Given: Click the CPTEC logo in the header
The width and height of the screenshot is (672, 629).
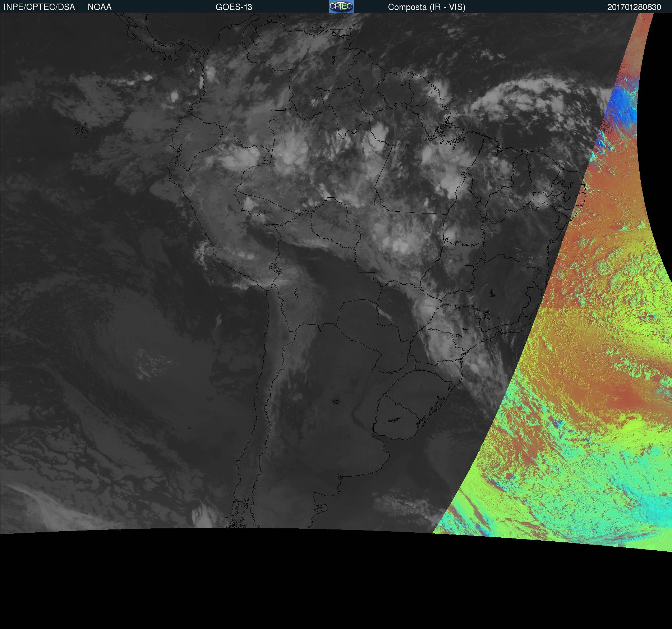Looking at the screenshot, I should click(x=341, y=6).
